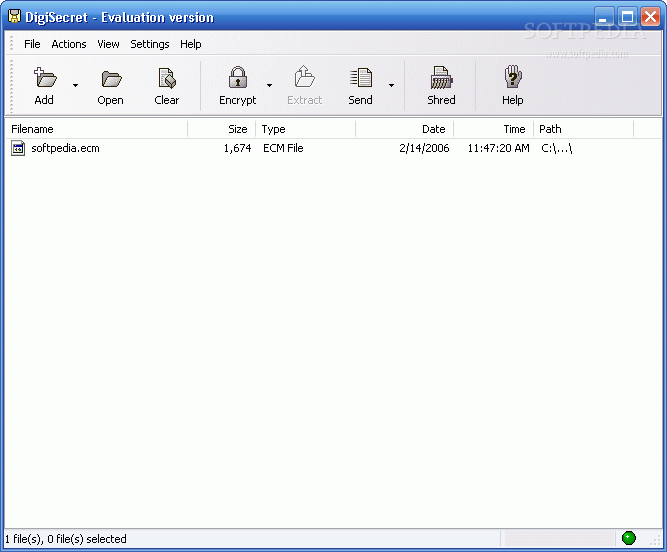Open the View menu
The image size is (667, 552).
click(x=108, y=44)
